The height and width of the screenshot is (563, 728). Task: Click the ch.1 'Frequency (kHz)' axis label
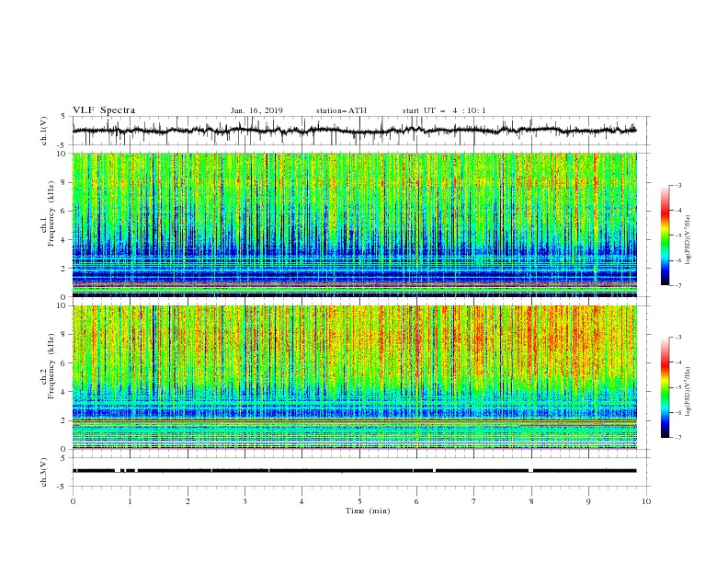click(51, 213)
